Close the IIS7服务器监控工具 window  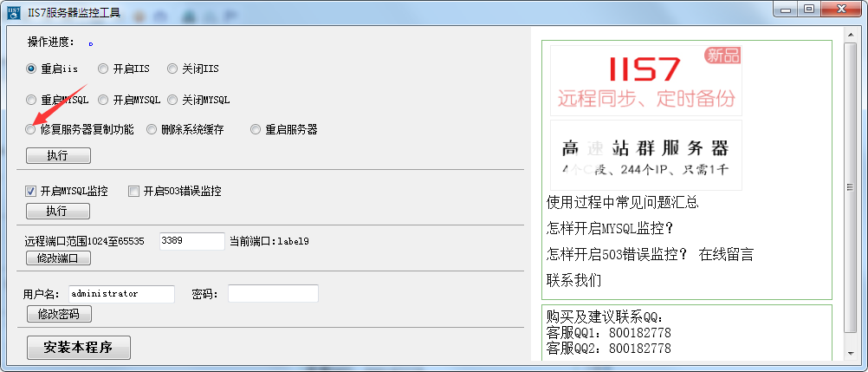coord(841,9)
